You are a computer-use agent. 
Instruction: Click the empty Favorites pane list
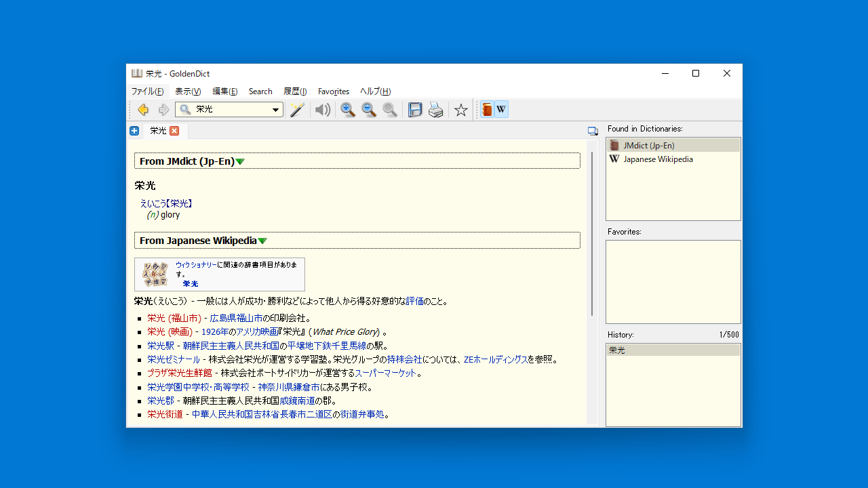[673, 282]
